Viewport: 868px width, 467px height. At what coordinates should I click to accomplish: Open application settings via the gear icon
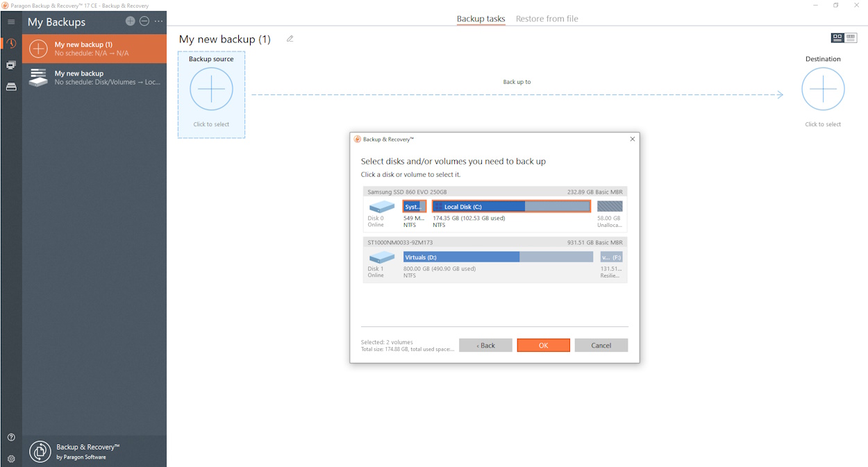point(10,459)
